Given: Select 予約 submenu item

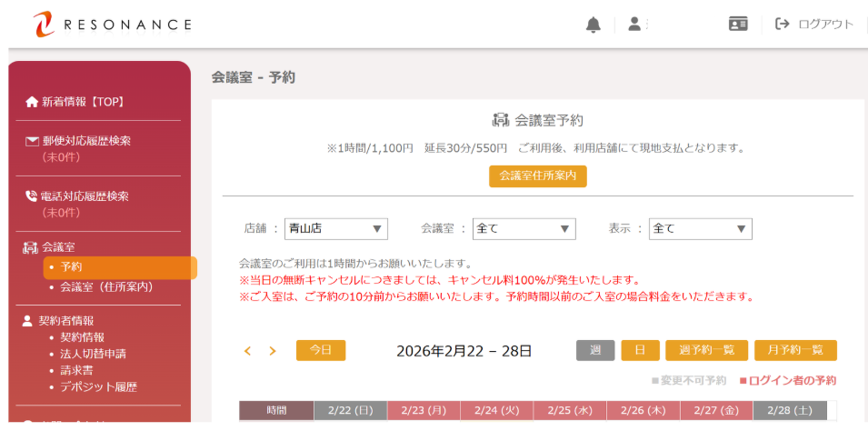Looking at the screenshot, I should pyautogui.click(x=120, y=267).
